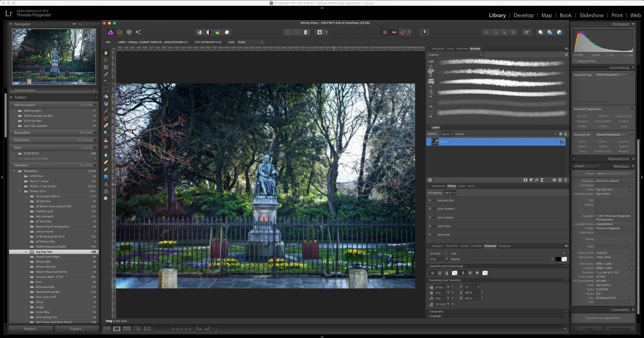The height and width of the screenshot is (338, 644).
Task: Pick the Mesh Warp tool
Action: (x=106, y=191)
